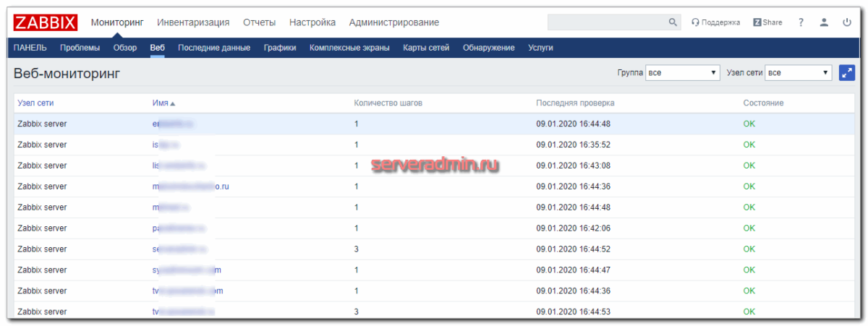Screen dimensions: 868x326
Task: Open the Поддержка support link
Action: (715, 22)
